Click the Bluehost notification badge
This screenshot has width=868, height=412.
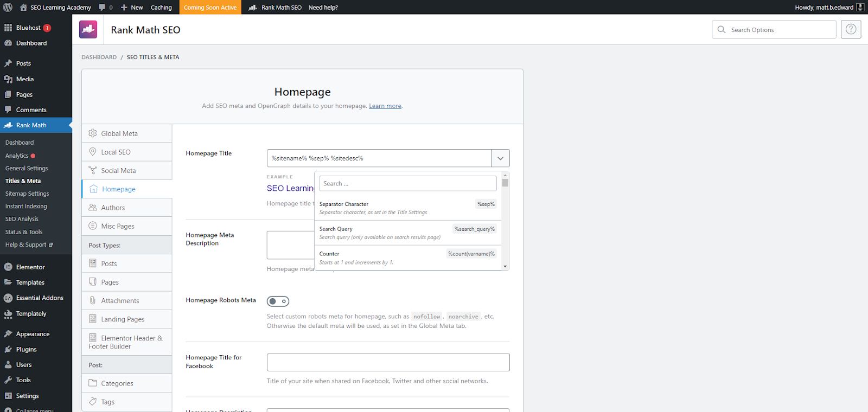(47, 28)
